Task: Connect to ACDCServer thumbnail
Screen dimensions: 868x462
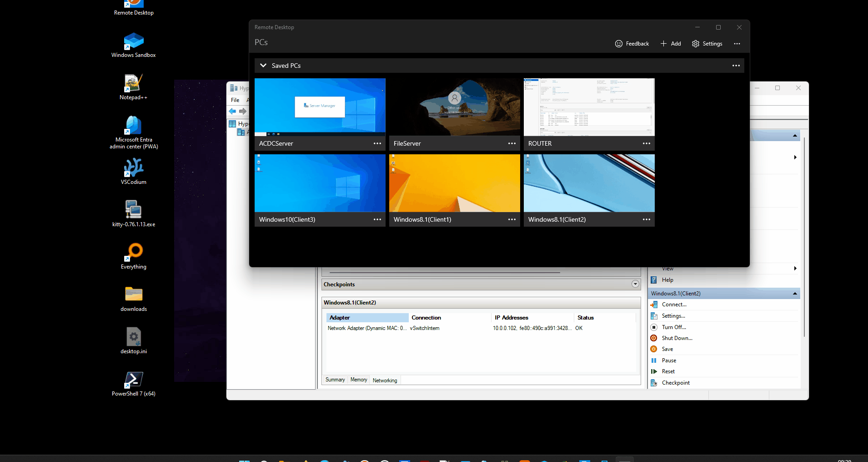Action: (x=320, y=107)
